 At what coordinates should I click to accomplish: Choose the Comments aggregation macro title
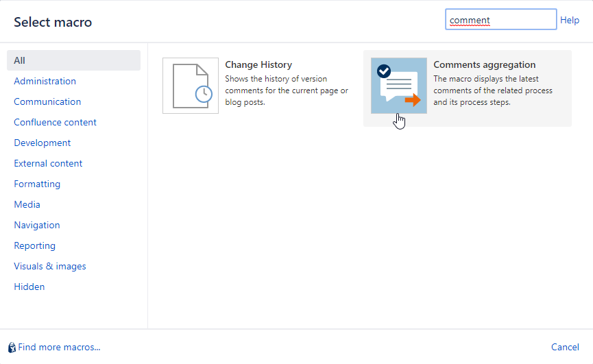pos(484,65)
